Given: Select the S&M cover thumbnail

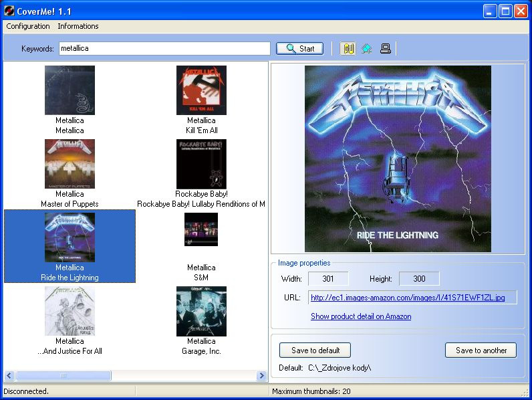Looking at the screenshot, I should click(x=201, y=229).
